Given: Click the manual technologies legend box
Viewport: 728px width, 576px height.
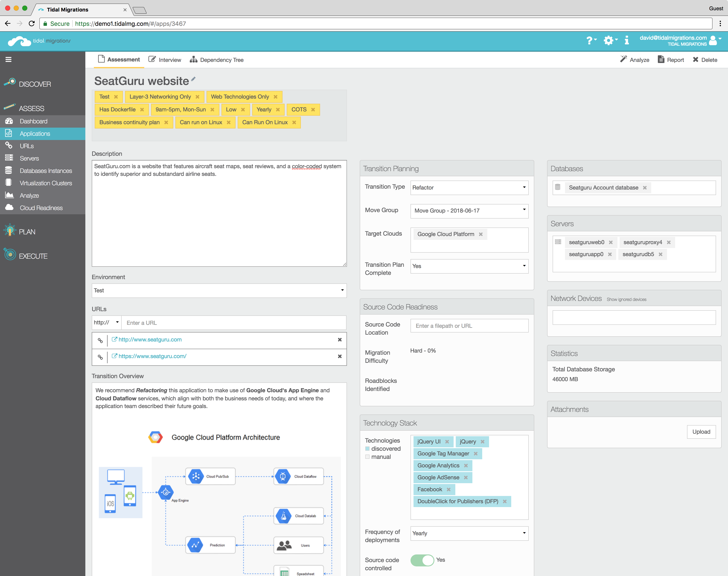Looking at the screenshot, I should pos(367,457).
